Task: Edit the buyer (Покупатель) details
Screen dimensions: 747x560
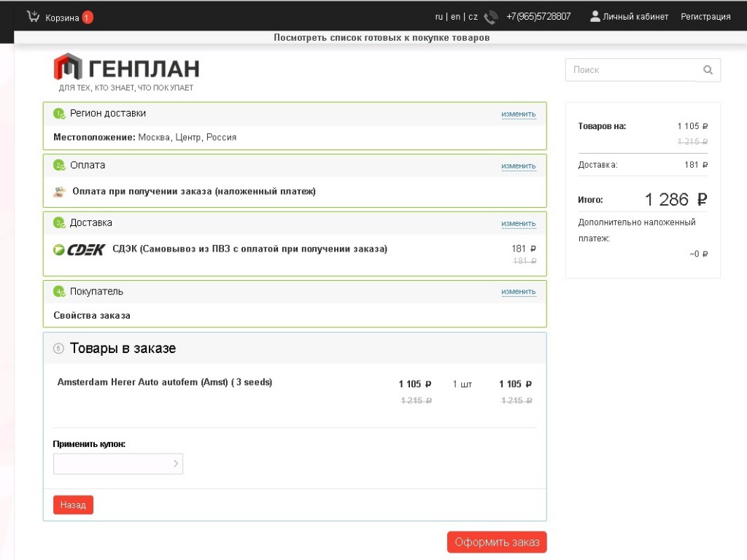Action: click(x=518, y=292)
